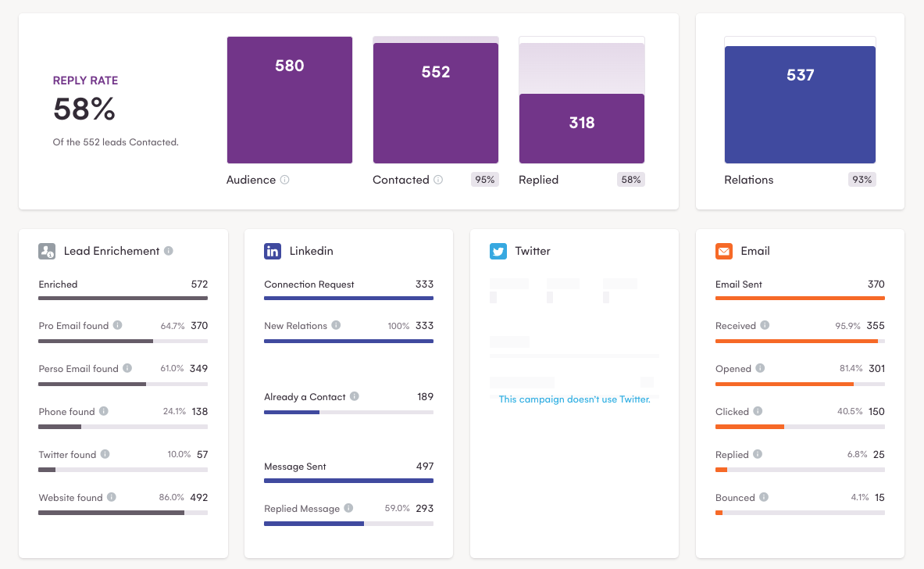Click the info icon beside New Relations
Image resolution: width=924 pixels, height=569 pixels.
[x=337, y=325]
